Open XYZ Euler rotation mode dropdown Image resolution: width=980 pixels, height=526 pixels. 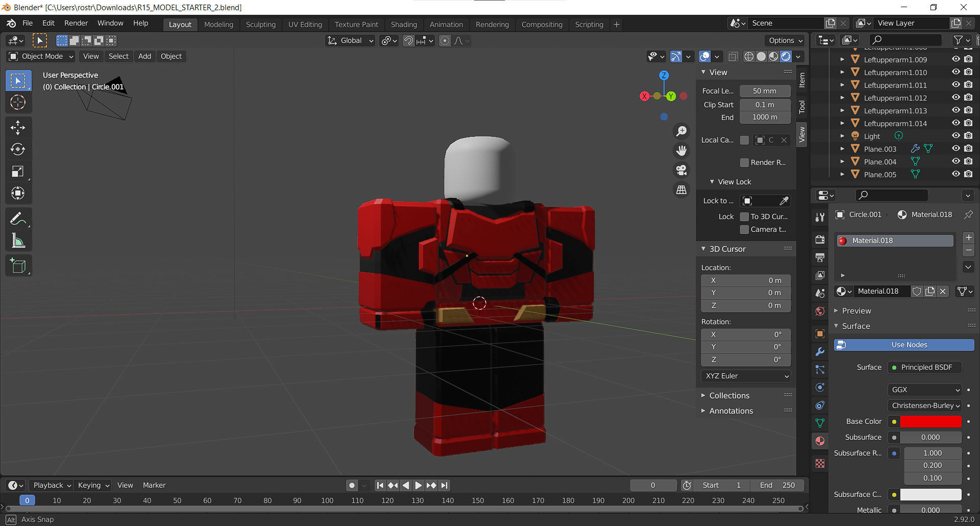coord(746,376)
